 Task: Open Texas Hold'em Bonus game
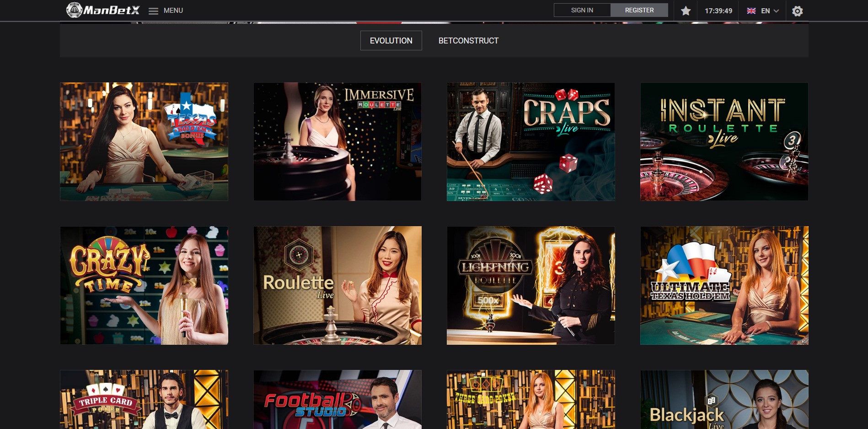tap(144, 141)
